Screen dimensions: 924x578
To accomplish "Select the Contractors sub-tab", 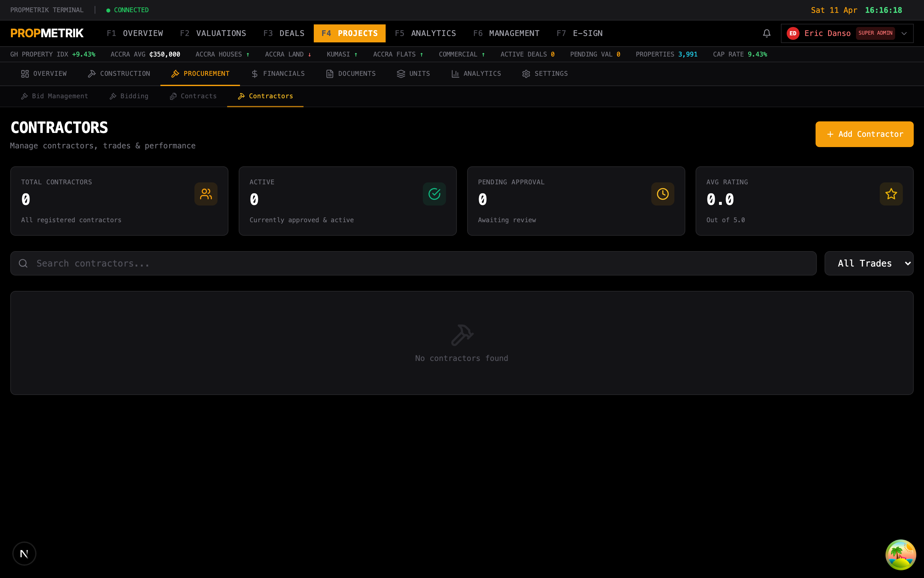I will 265,96.
